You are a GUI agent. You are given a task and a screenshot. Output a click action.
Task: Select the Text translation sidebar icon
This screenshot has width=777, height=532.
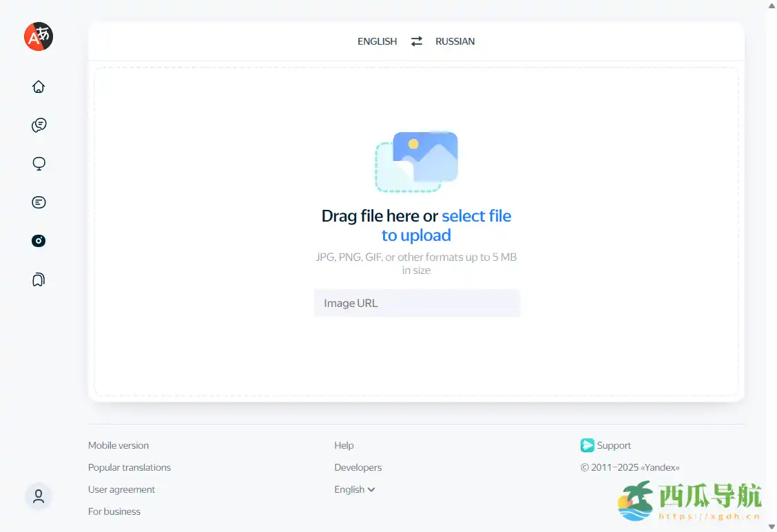tap(39, 202)
